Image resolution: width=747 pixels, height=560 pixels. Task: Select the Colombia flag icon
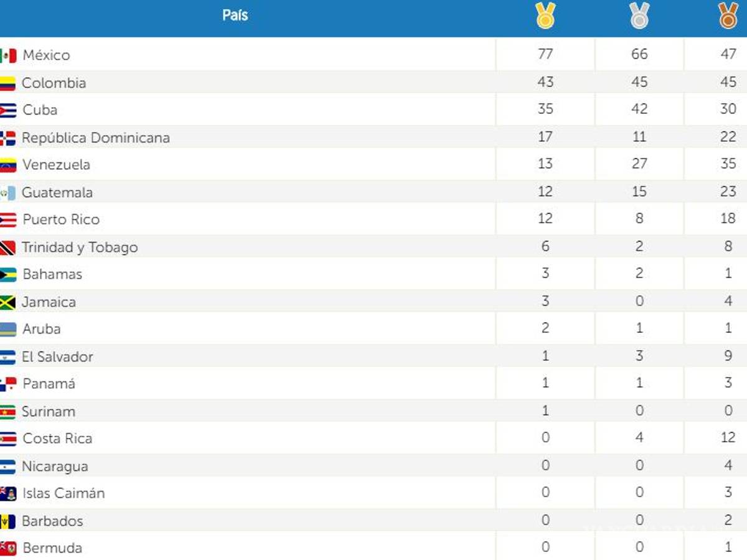tap(7, 82)
